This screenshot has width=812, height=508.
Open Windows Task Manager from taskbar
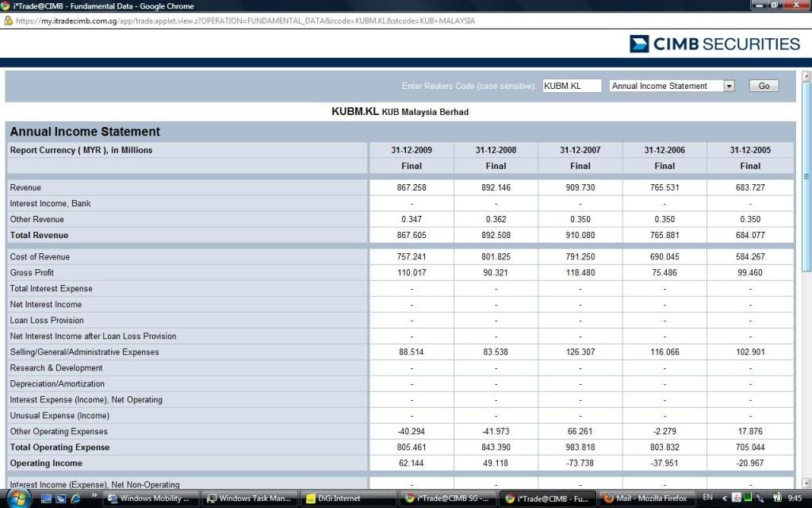pyautogui.click(x=248, y=498)
